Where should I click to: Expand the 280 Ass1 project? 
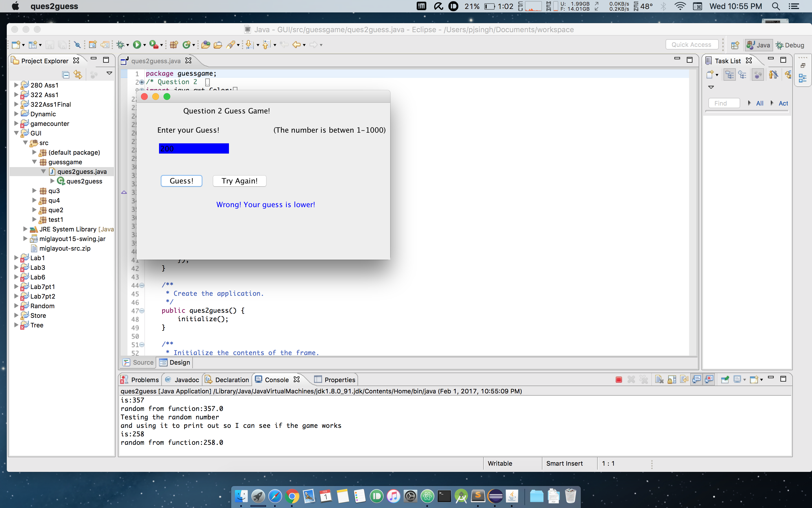tap(16, 85)
